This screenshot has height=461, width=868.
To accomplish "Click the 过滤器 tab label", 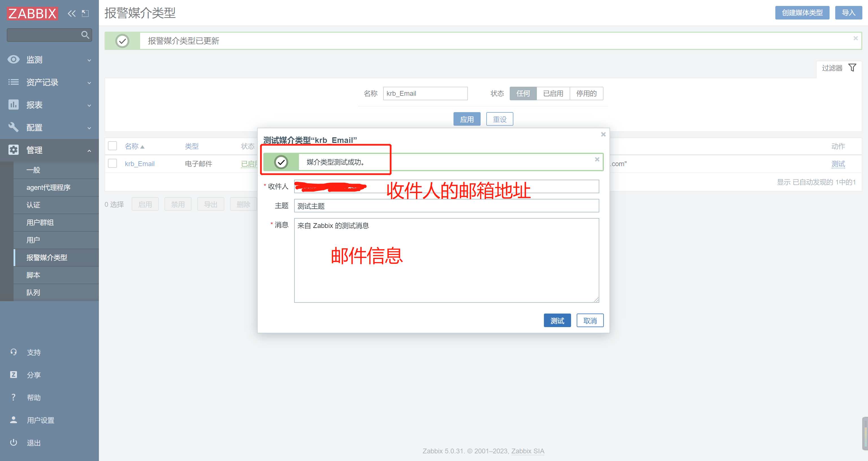I will 832,68.
